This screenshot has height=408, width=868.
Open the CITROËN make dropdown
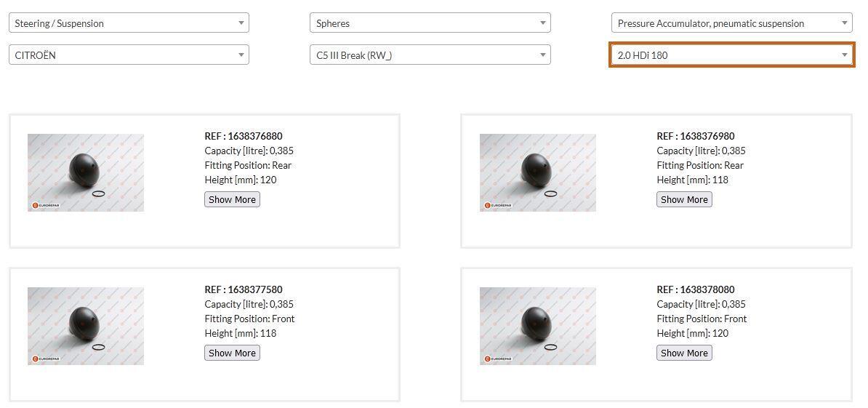click(129, 55)
